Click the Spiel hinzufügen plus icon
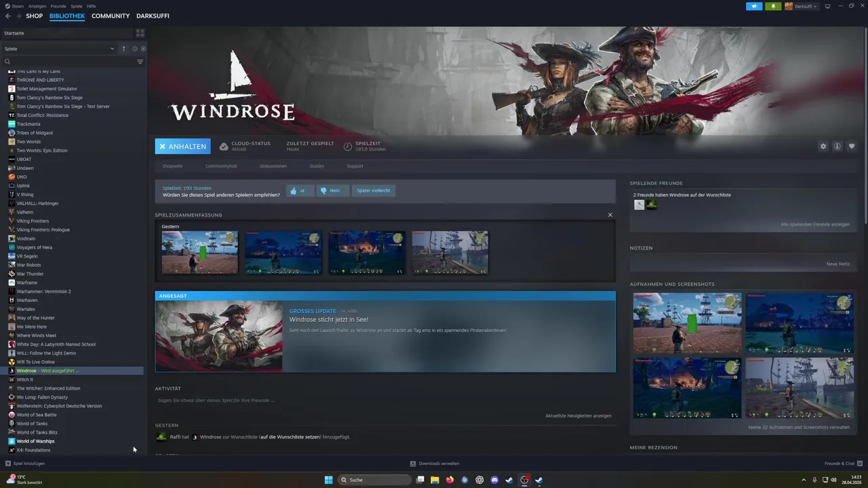 click(8, 464)
